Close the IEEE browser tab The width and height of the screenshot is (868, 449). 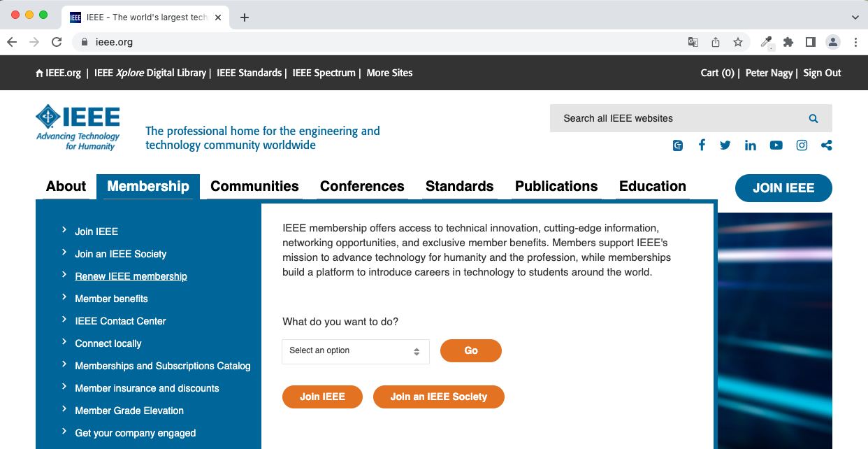coord(218,17)
